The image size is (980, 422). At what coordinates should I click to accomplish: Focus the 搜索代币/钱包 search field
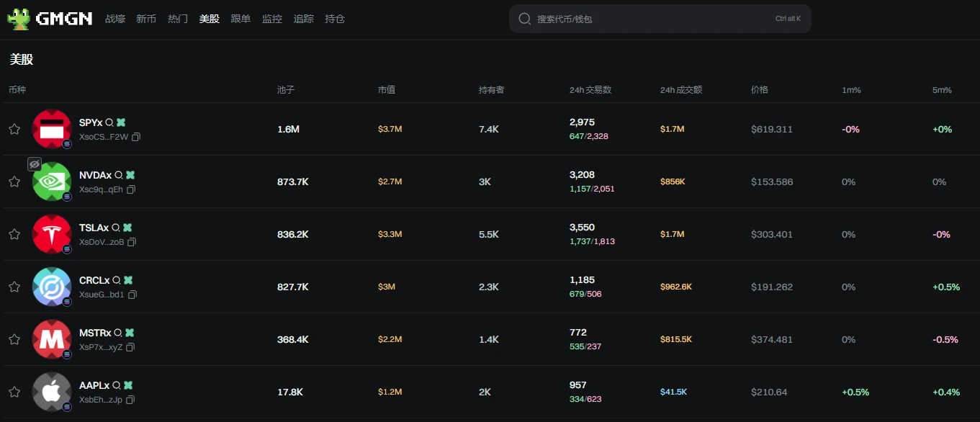(x=648, y=19)
